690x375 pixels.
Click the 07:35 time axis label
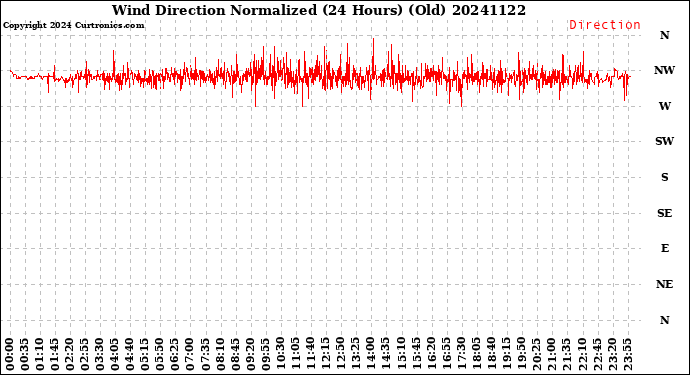point(205,355)
